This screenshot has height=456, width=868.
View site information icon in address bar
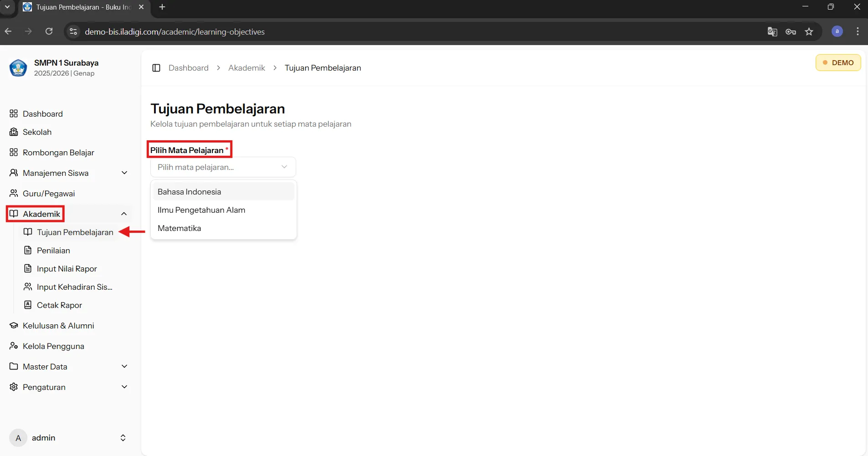[73, 31]
